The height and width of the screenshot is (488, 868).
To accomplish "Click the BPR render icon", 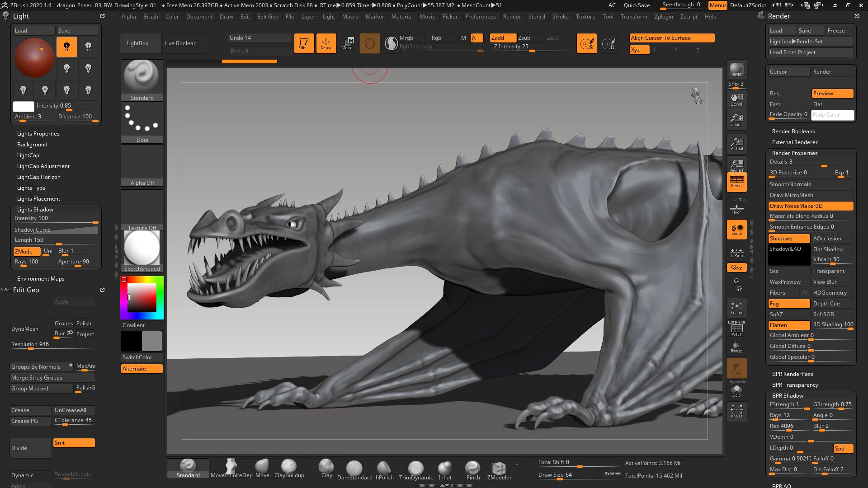I will [x=736, y=70].
